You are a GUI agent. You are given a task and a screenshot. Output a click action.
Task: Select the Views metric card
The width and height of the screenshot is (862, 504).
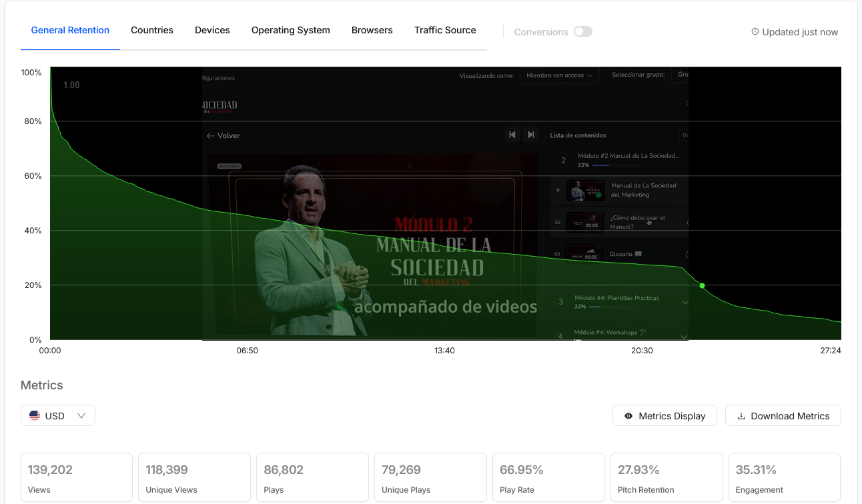pos(77,477)
